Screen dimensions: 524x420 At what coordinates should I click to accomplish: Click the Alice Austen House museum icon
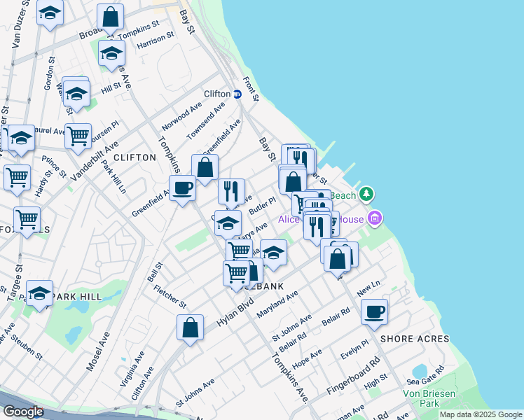tap(375, 219)
